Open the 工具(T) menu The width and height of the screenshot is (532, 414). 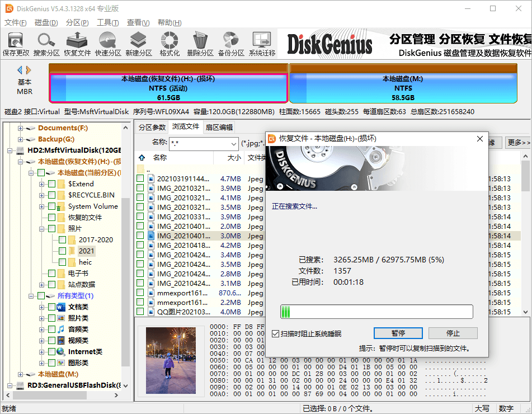click(x=107, y=22)
